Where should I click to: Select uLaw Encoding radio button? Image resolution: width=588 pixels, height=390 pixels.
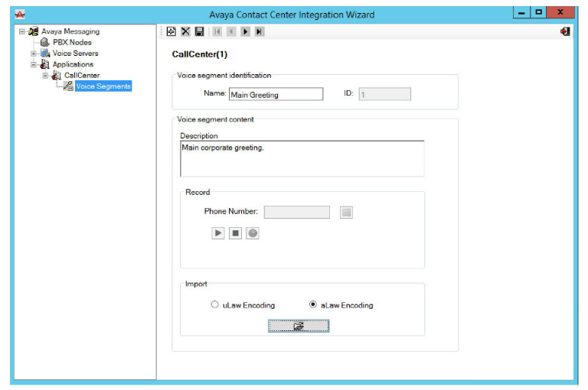[x=214, y=304]
